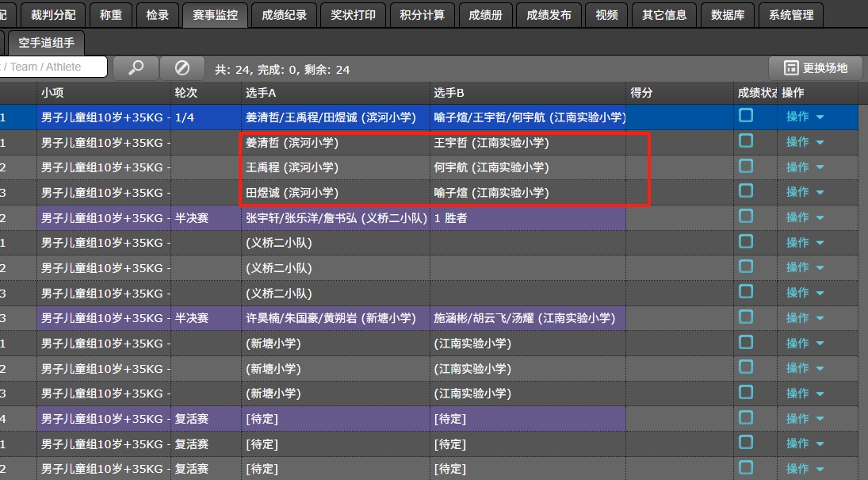Image resolution: width=868 pixels, height=480 pixels.
Task: Open 操作 dropdown for 田煜诚 vs 喻子煊
Action: pos(805,192)
